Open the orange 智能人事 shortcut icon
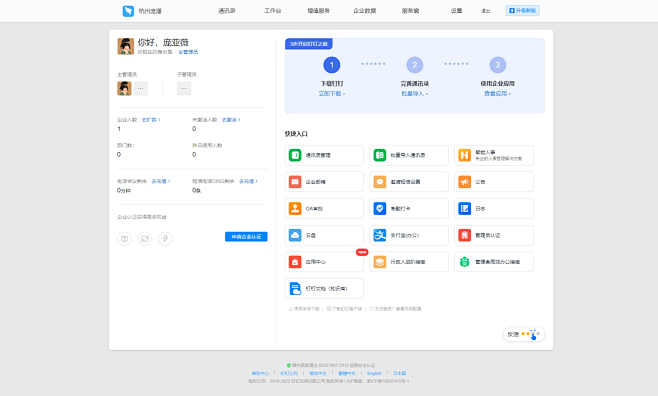This screenshot has width=658, height=396. (465, 155)
